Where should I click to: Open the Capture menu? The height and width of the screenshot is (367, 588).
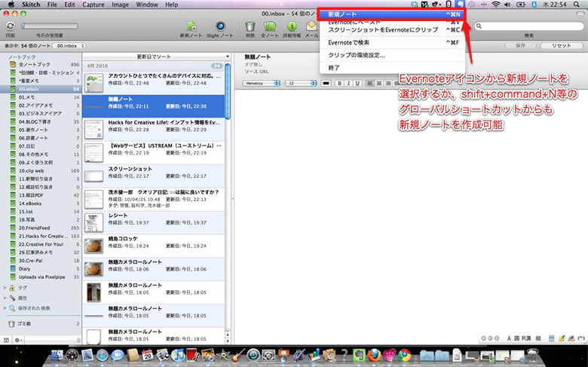coord(93,5)
